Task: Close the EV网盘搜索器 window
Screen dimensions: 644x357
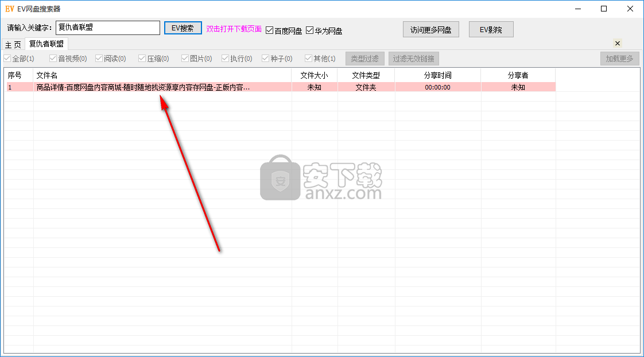Action: [630, 9]
